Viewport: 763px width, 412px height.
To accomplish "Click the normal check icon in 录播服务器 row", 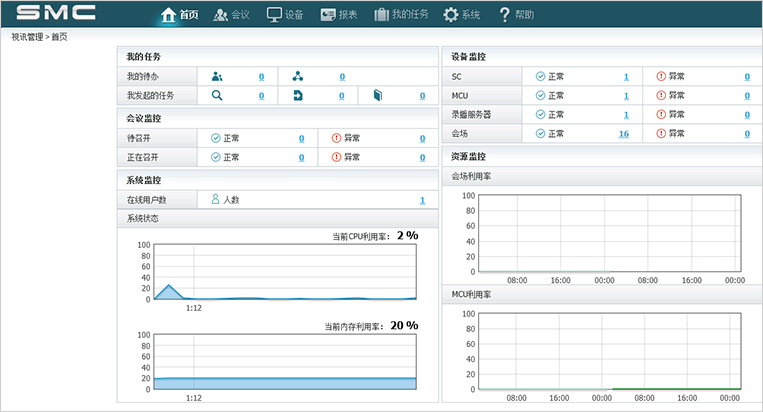I will click(x=540, y=114).
